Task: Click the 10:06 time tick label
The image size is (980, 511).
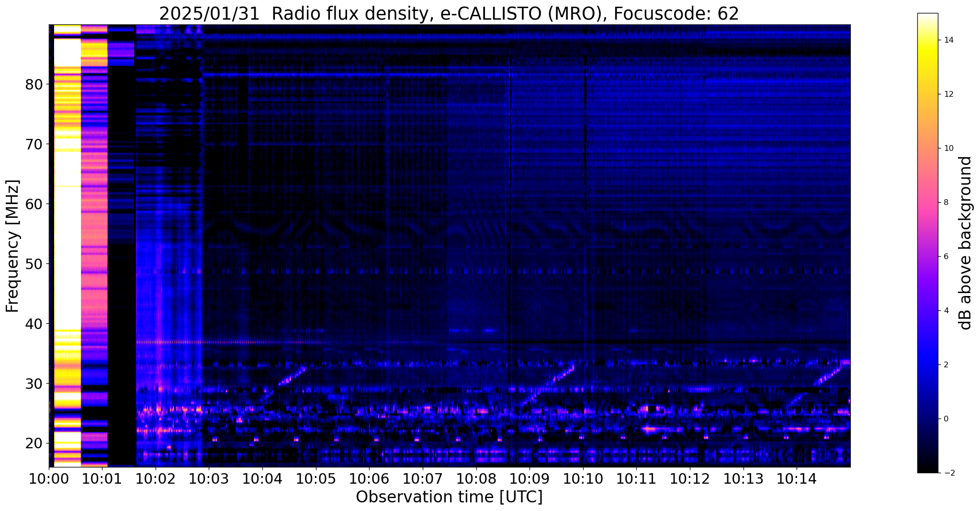Action: [x=369, y=479]
